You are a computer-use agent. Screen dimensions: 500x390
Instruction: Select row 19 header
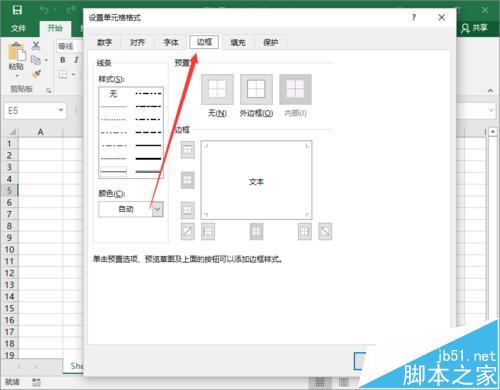point(9,355)
